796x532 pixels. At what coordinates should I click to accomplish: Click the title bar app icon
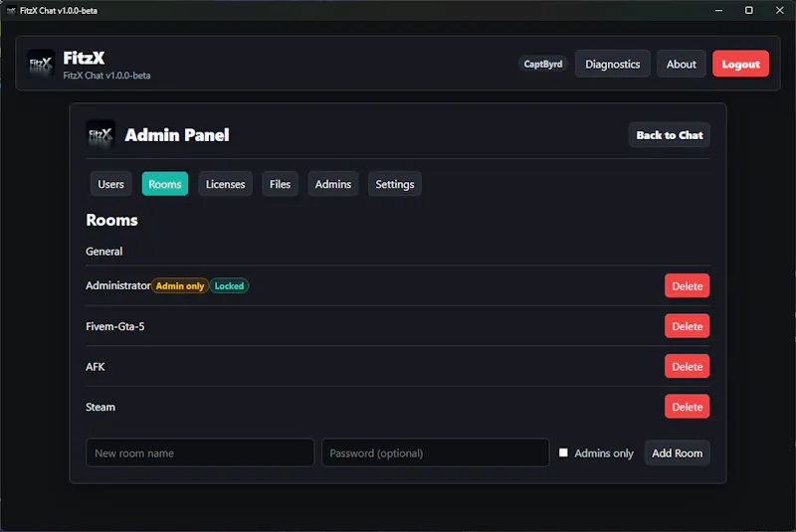click(11, 11)
